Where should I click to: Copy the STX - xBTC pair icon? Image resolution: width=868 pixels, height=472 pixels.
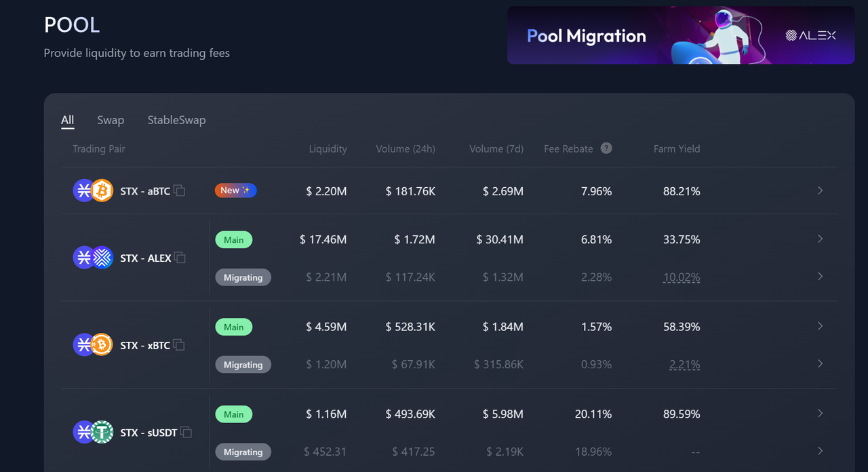pos(179,345)
